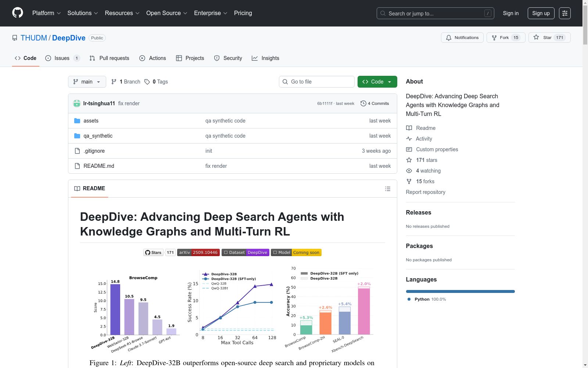Click the lr-tsinghua11 avatar icon
Image resolution: width=588 pixels, height=368 pixels.
(x=77, y=103)
